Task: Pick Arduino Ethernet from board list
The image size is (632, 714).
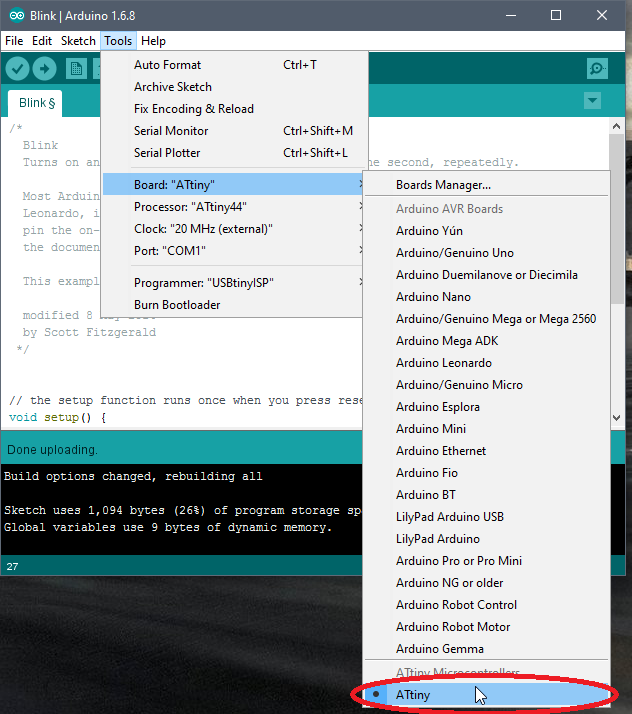Action: [x=487, y=451]
